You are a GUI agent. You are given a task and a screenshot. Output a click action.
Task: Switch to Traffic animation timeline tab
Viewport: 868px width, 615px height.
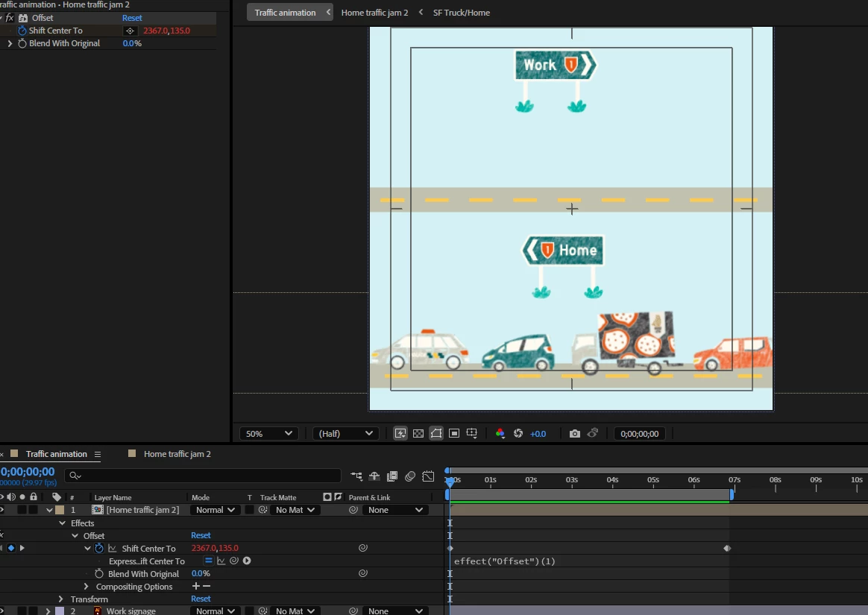point(57,454)
